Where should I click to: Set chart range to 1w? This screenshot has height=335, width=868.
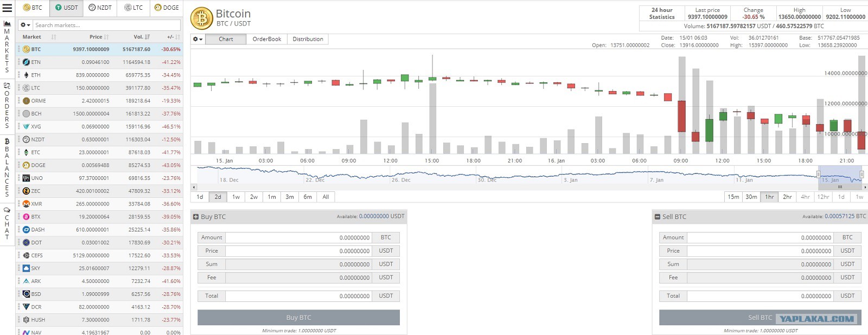[x=236, y=197]
